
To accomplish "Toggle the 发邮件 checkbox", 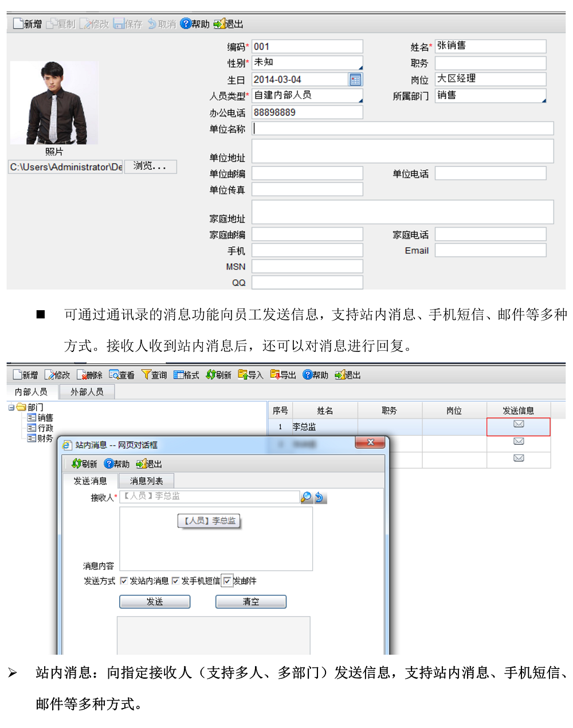I will pyautogui.click(x=227, y=581).
